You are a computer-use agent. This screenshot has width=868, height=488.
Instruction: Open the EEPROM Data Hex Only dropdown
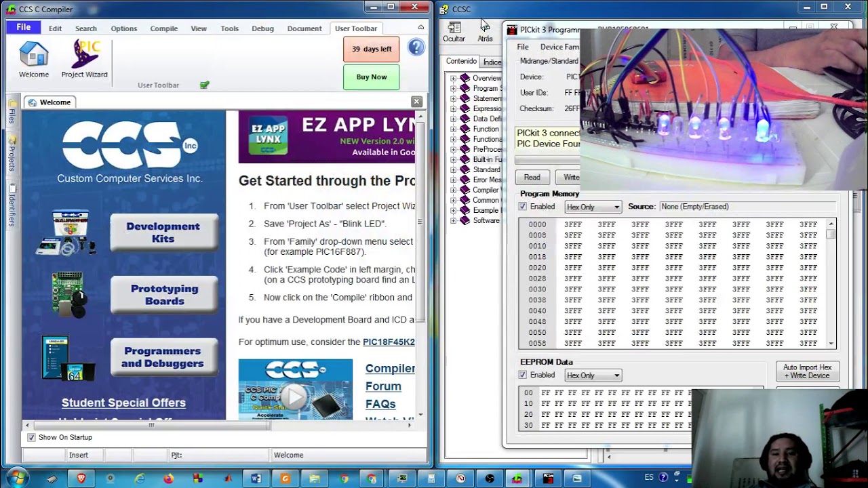[593, 375]
